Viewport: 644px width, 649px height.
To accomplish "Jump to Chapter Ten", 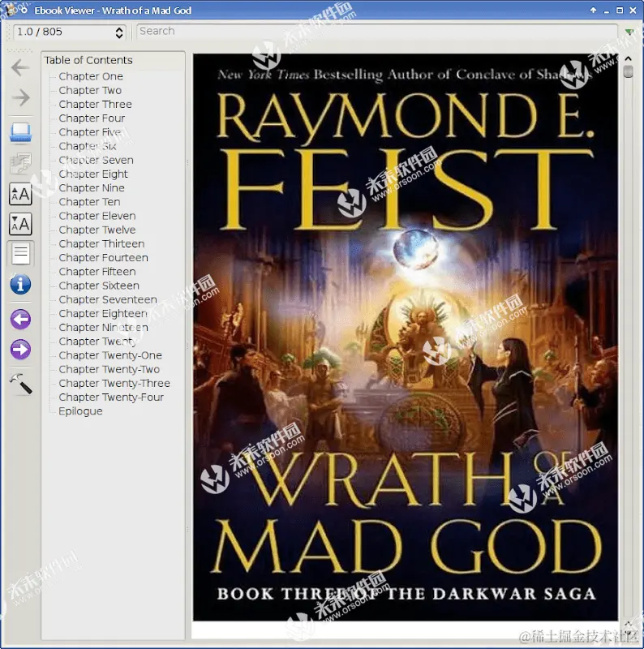I will tap(89, 202).
